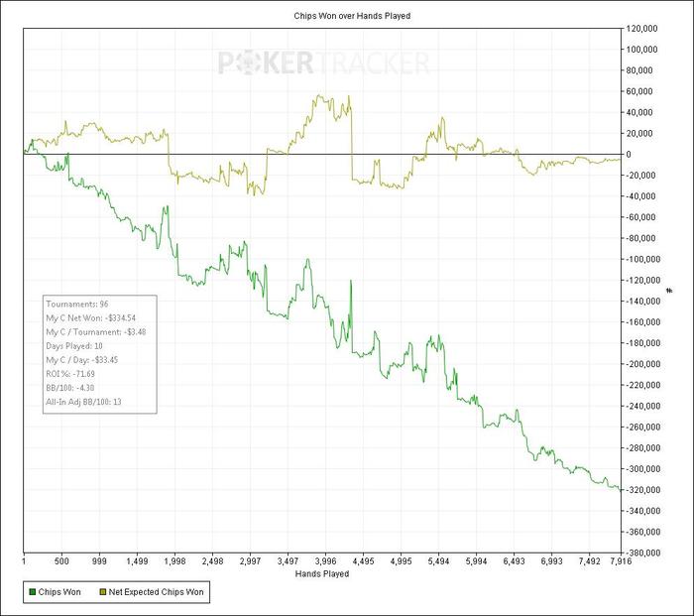Select the -320,000 y-axis label
The image size is (694, 616).
(642, 490)
